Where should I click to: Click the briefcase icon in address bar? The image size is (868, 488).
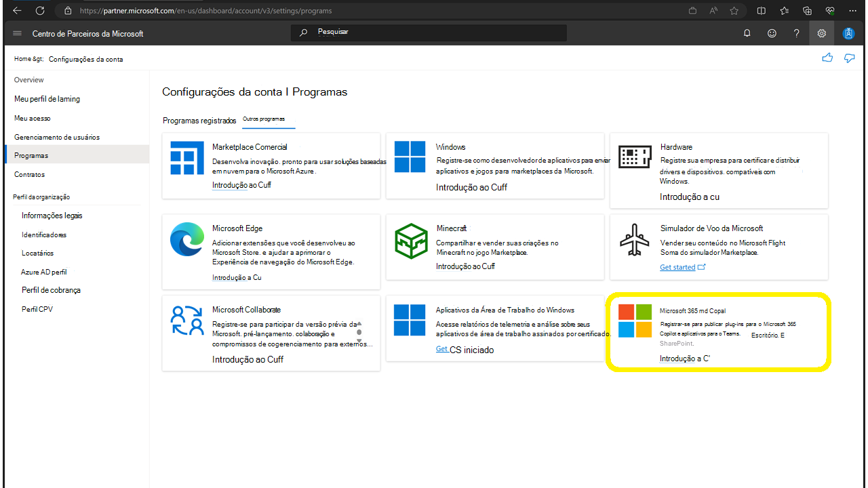(x=692, y=11)
